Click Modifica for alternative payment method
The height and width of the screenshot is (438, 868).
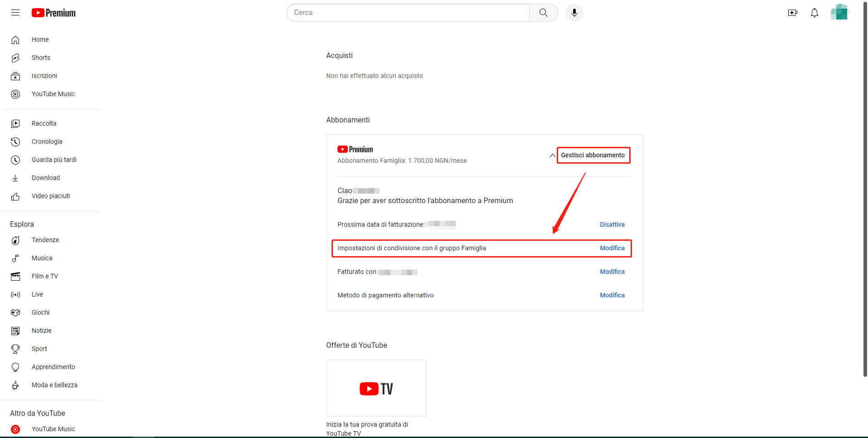pos(612,295)
